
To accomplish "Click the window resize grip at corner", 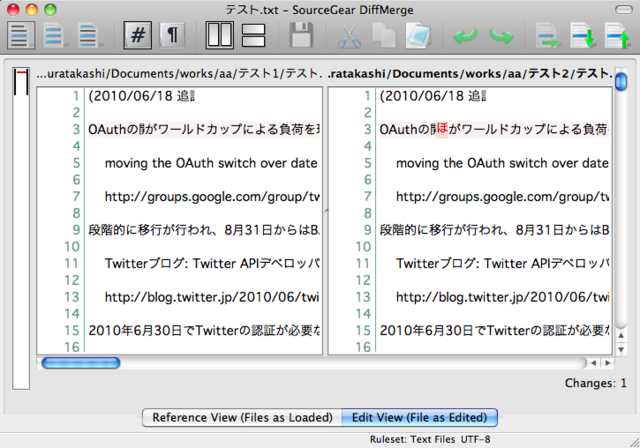I will 634,442.
